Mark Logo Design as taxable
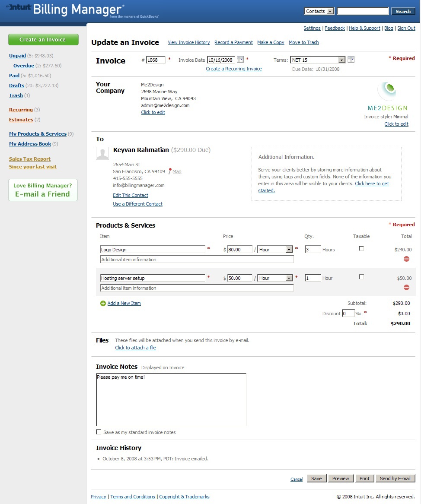Screen dimensions: 421x504 [361, 249]
